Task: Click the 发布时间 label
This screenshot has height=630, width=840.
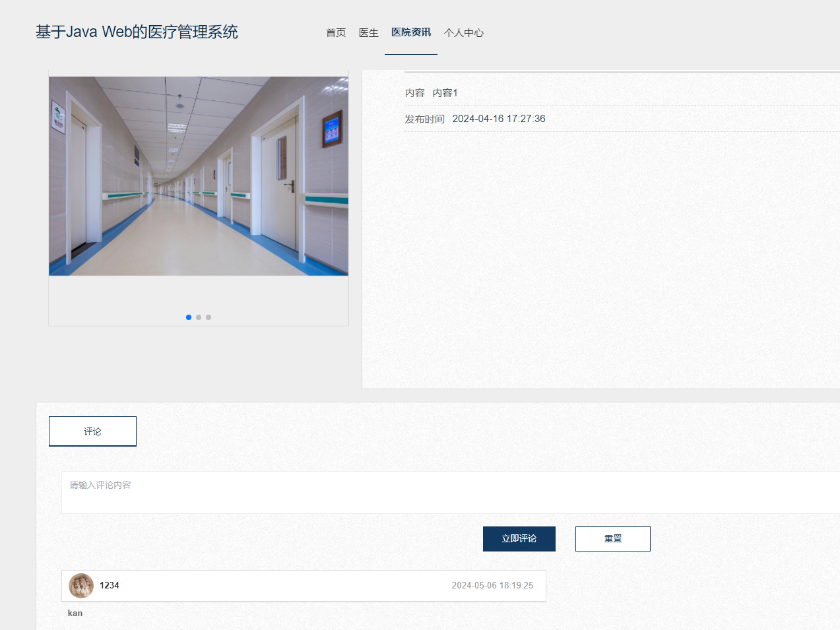Action: tap(425, 119)
